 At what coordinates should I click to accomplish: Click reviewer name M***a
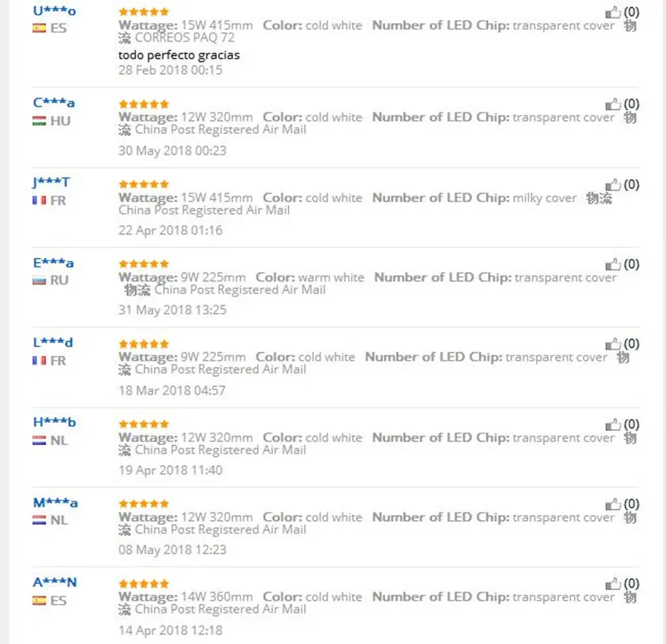pyautogui.click(x=55, y=503)
